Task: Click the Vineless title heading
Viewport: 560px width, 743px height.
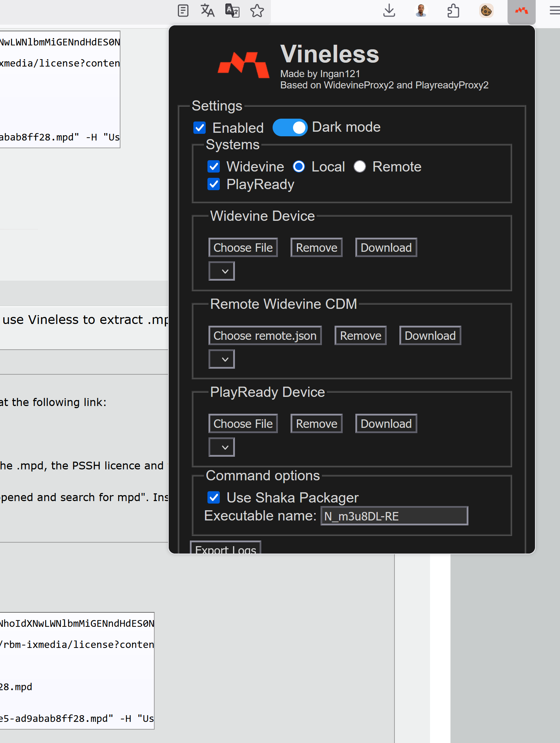Action: (330, 54)
